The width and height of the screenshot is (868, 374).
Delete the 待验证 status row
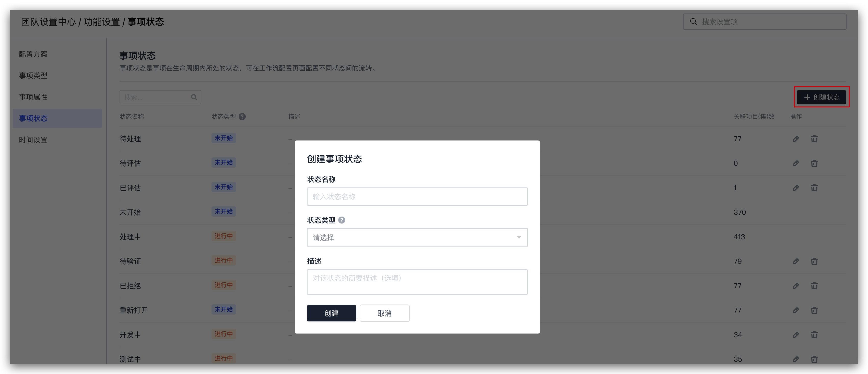(814, 261)
